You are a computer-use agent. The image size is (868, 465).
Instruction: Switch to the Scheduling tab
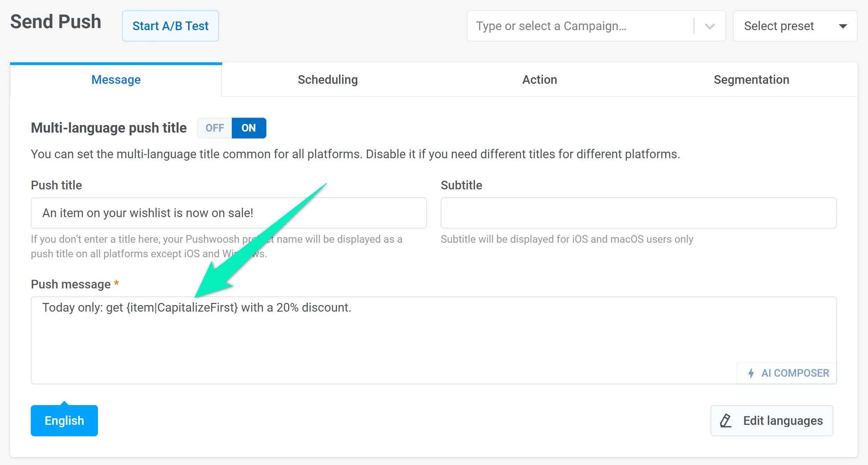(327, 79)
